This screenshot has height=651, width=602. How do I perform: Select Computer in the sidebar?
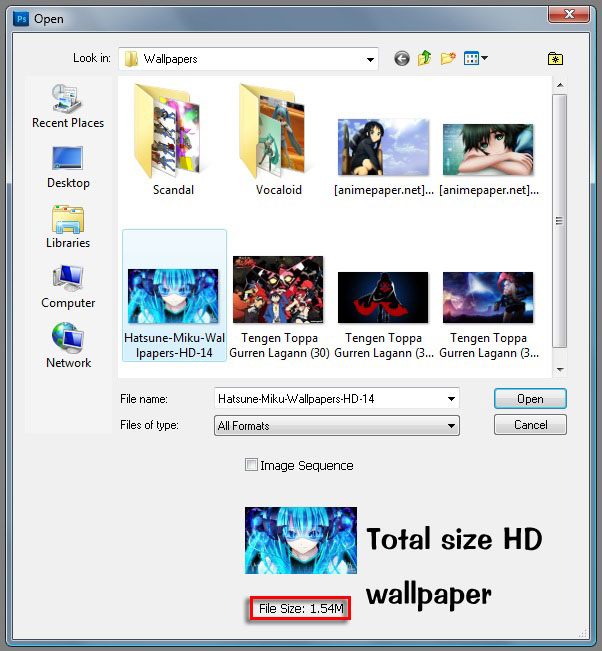pyautogui.click(x=68, y=287)
